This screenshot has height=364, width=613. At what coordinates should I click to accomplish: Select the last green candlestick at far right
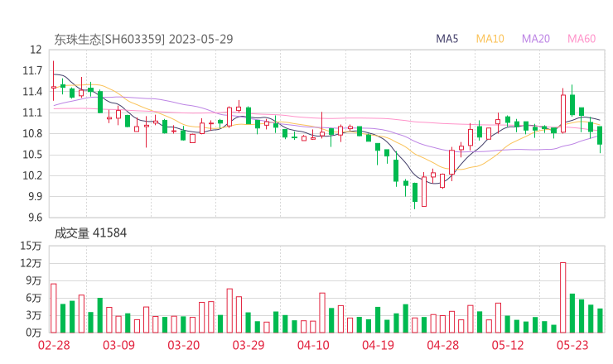point(600,135)
